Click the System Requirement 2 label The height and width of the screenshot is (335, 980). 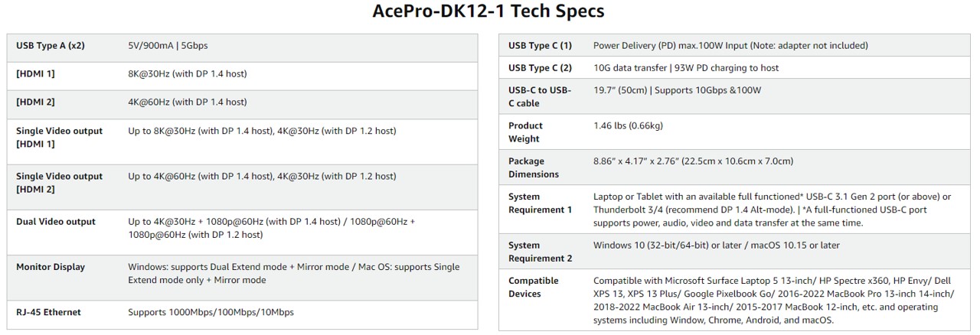coord(540,252)
